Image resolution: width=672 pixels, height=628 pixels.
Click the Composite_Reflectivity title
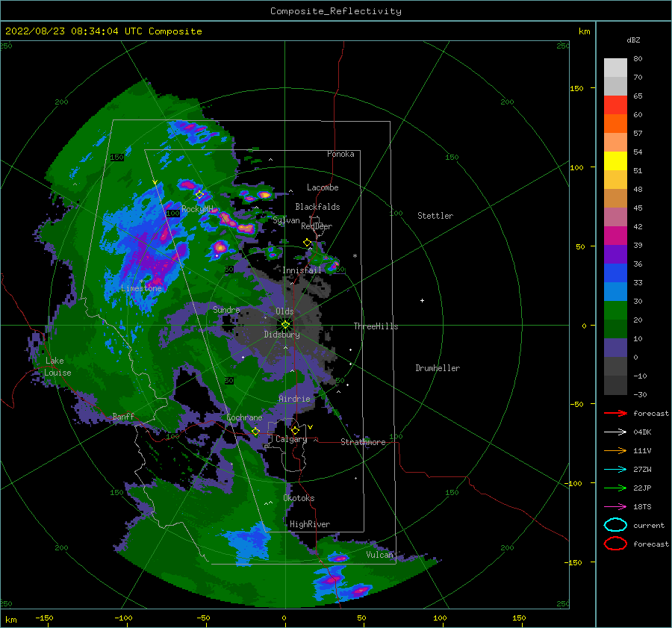[336, 11]
